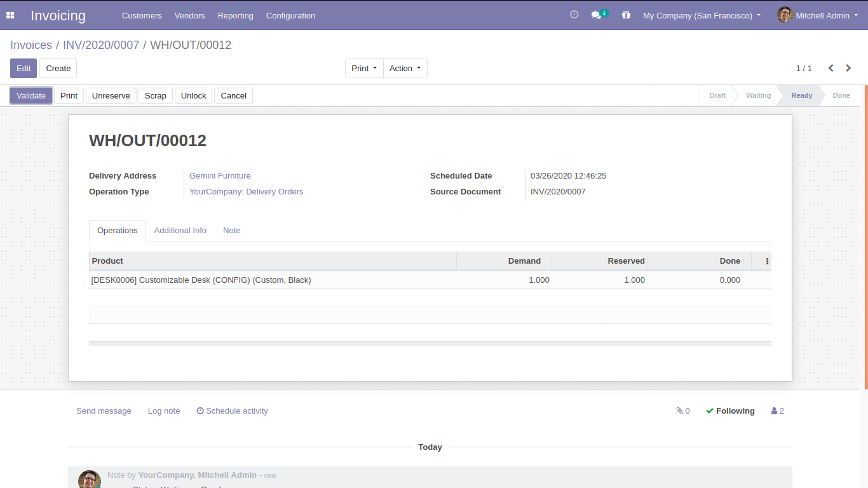Open the conversations chat icon
The height and width of the screenshot is (488, 868).
[597, 15]
